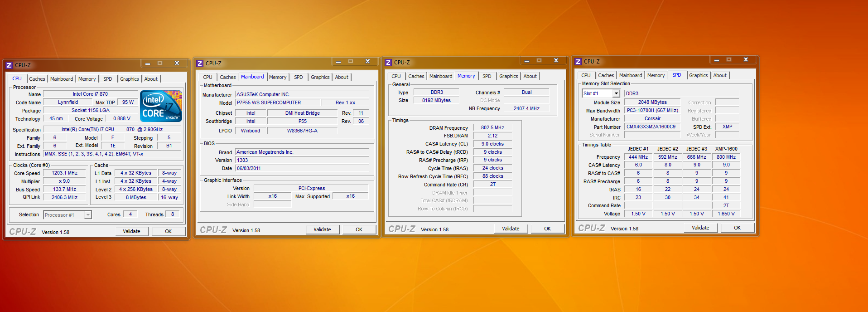Screen dimensions: 868x312
Task: Click OK in the Mainboard window
Action: [359, 229]
